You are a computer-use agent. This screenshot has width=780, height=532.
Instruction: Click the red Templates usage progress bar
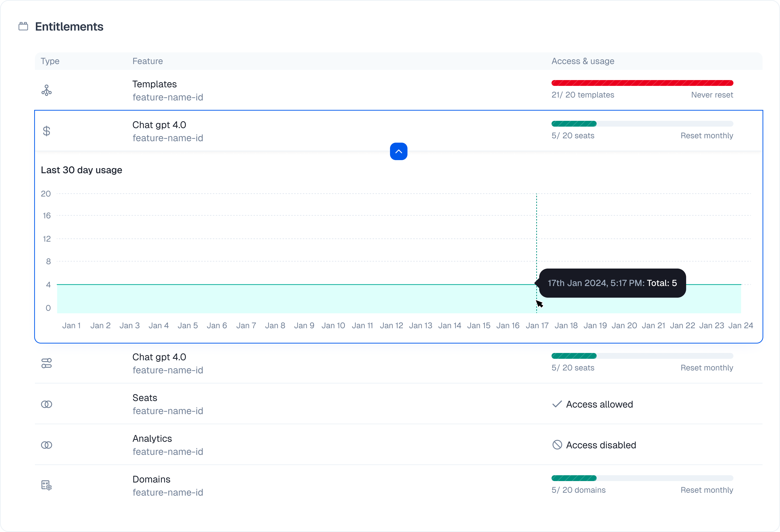point(642,83)
